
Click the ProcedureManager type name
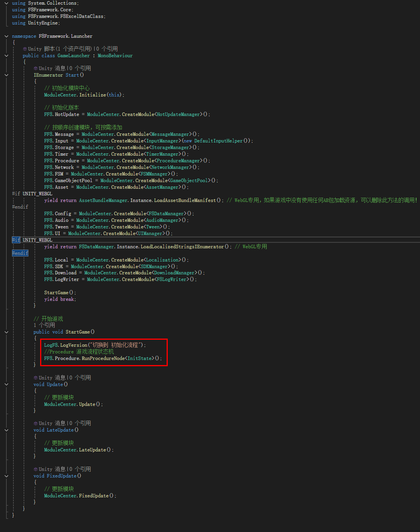178,161
